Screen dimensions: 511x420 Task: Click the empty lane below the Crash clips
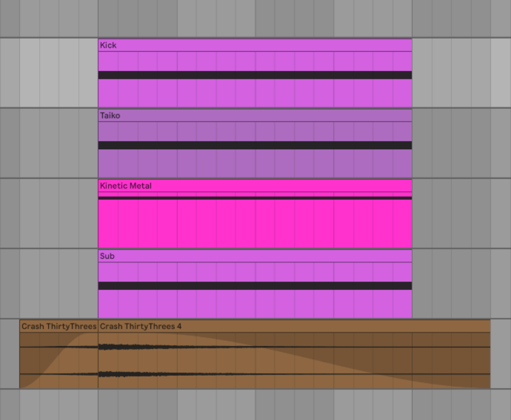pos(254,404)
